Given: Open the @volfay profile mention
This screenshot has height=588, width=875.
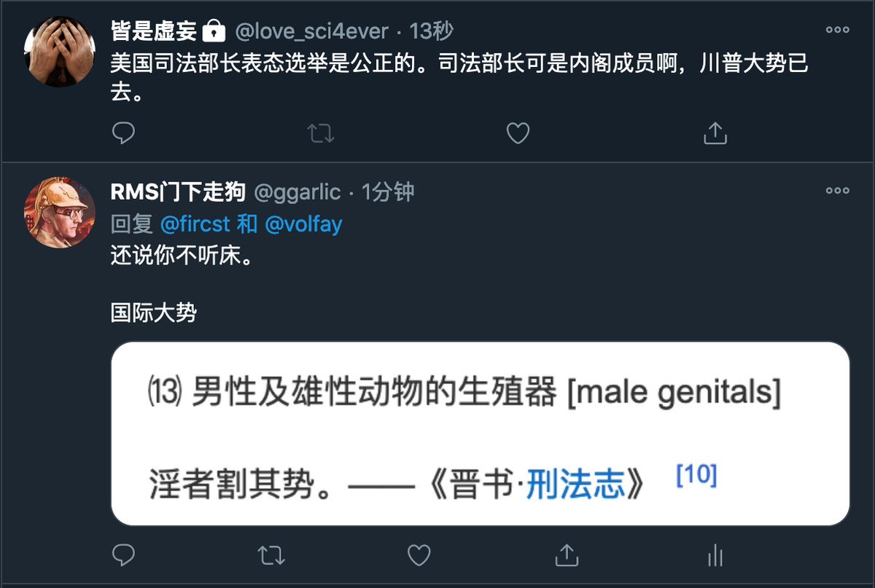Looking at the screenshot, I should 303,224.
